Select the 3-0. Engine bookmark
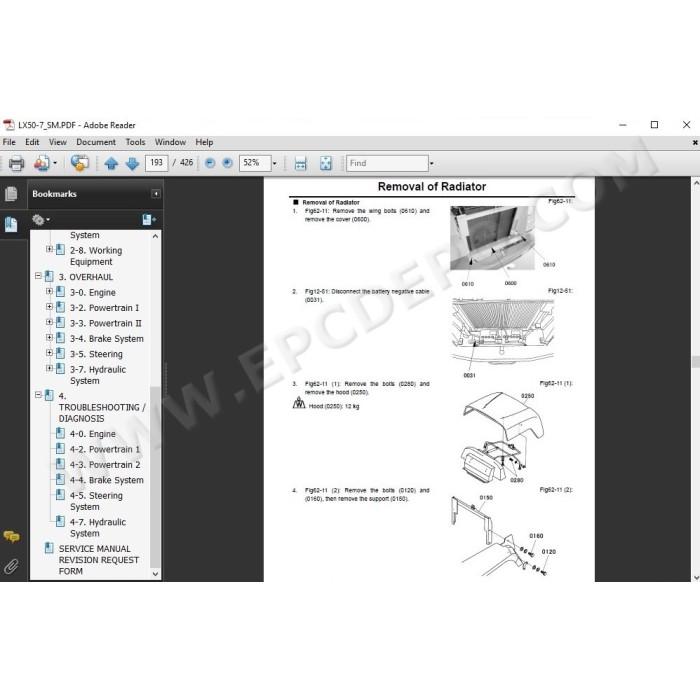700x700 pixels. pos(92,292)
